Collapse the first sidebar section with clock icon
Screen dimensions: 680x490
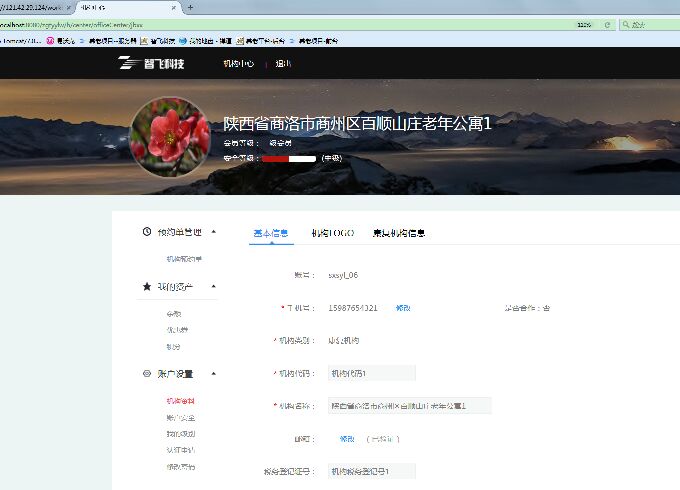click(213, 231)
